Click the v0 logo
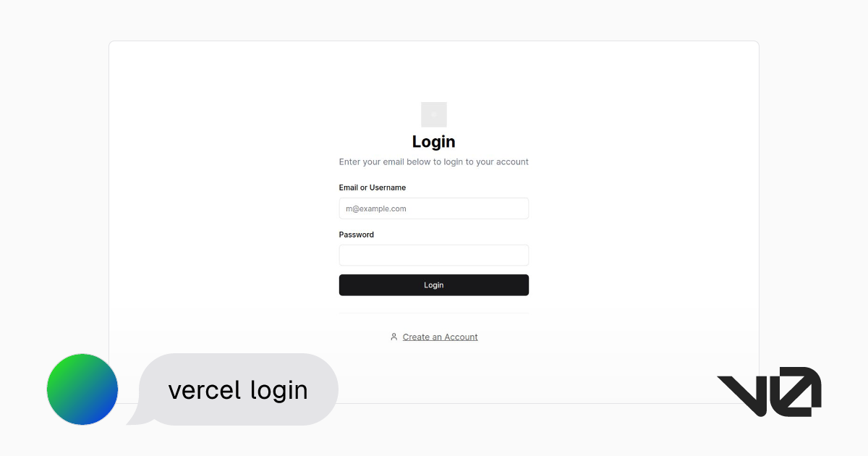Screen dimensions: 868x456 tap(768, 392)
